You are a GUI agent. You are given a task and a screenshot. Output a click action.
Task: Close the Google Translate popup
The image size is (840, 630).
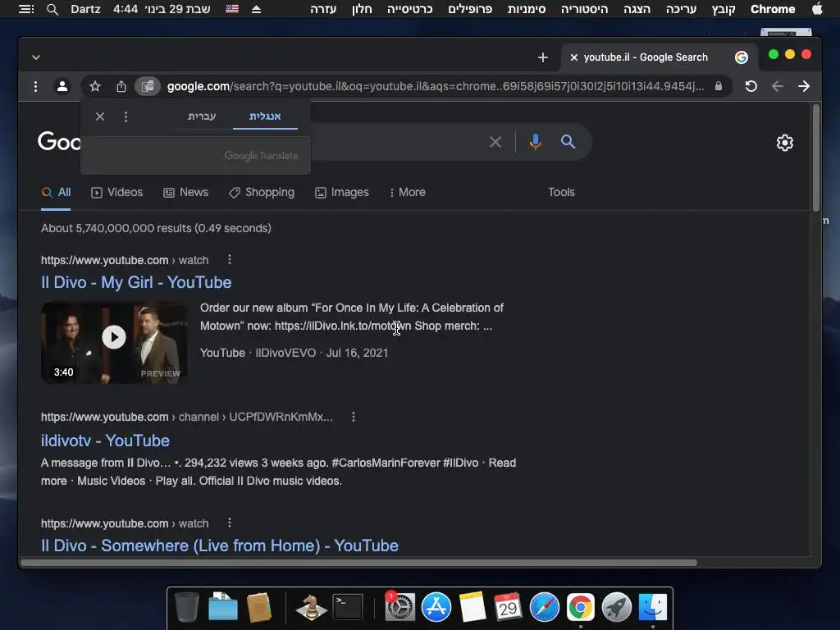99,116
